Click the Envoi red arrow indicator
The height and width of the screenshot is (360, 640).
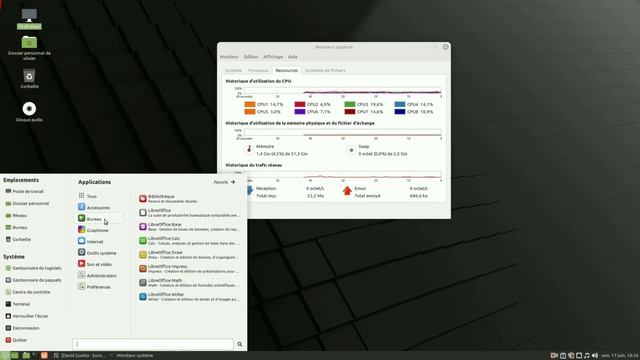tap(347, 191)
